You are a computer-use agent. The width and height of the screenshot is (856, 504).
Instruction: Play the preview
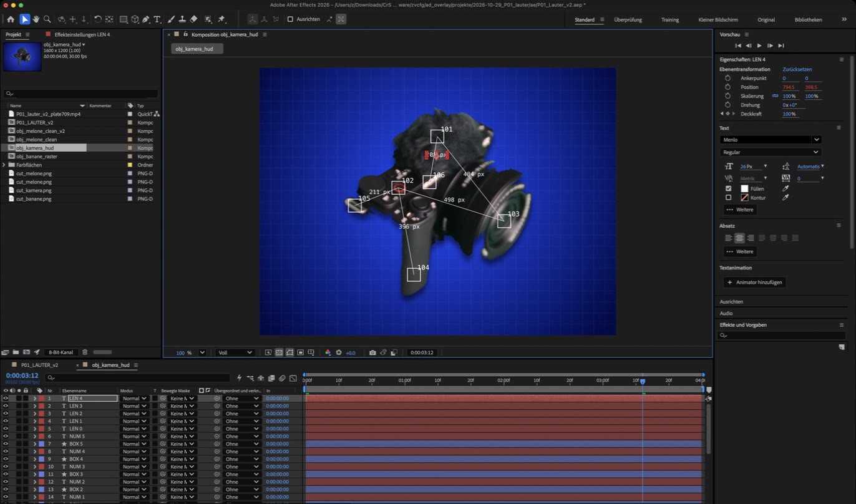click(759, 46)
